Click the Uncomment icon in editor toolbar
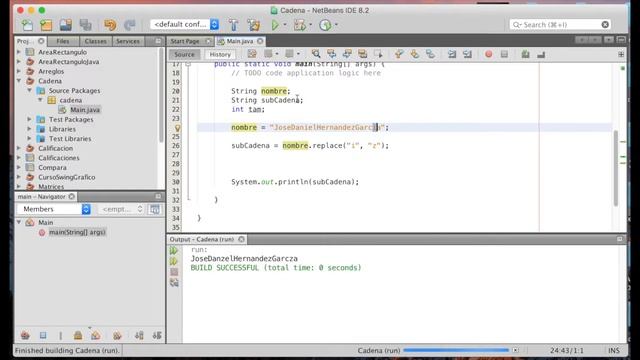The image size is (640, 360). tap(541, 54)
